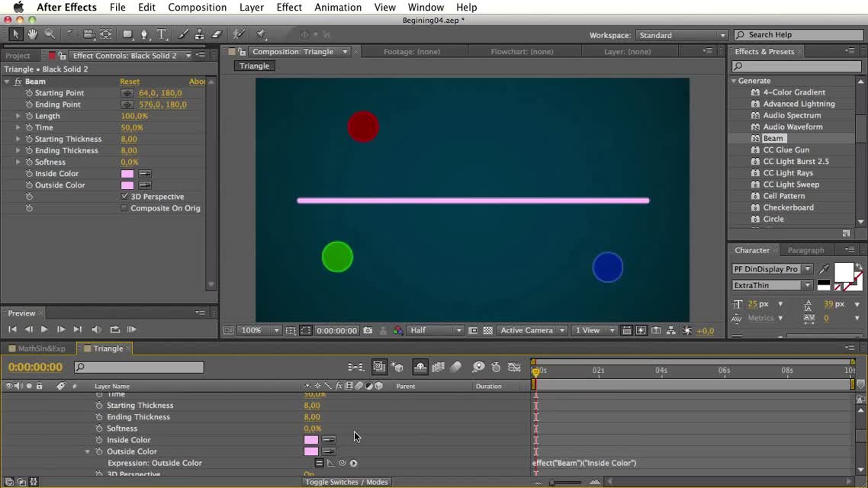The height and width of the screenshot is (488, 868).
Task: Switch to the Project panel tab
Action: [x=18, y=56]
